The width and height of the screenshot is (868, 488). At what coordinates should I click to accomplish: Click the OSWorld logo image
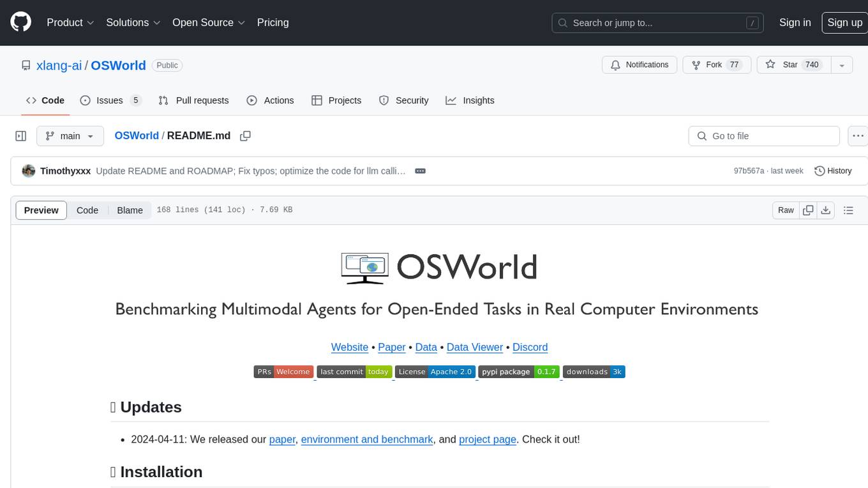[440, 268]
